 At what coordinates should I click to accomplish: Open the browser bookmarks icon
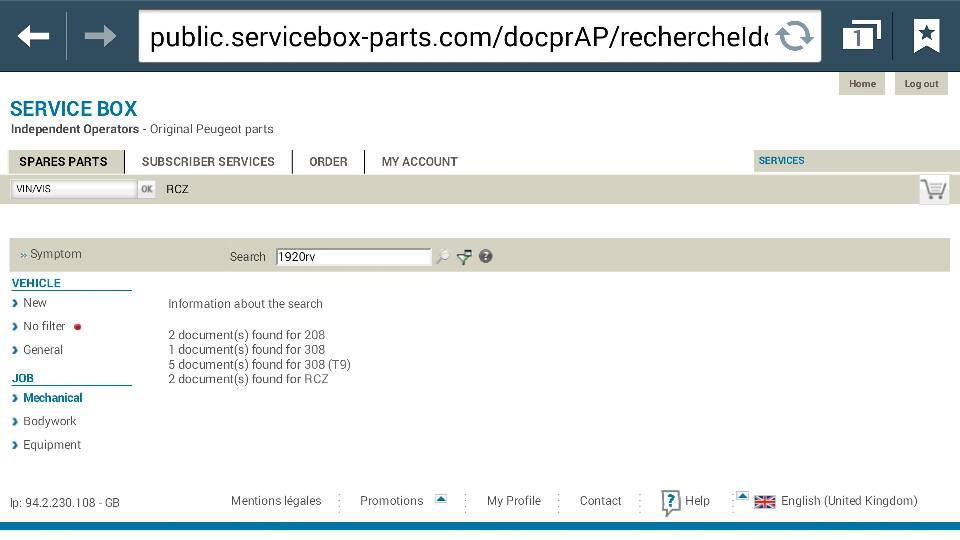coord(926,37)
